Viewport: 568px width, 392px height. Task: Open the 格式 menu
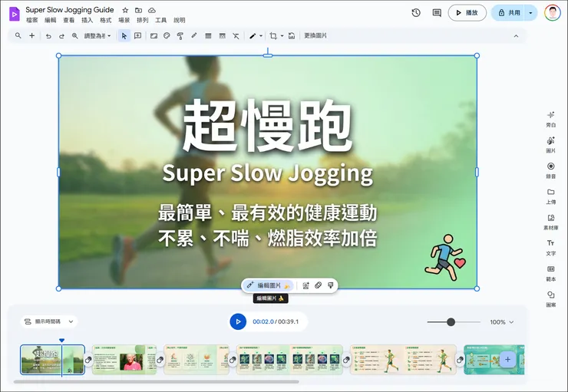tap(105, 20)
